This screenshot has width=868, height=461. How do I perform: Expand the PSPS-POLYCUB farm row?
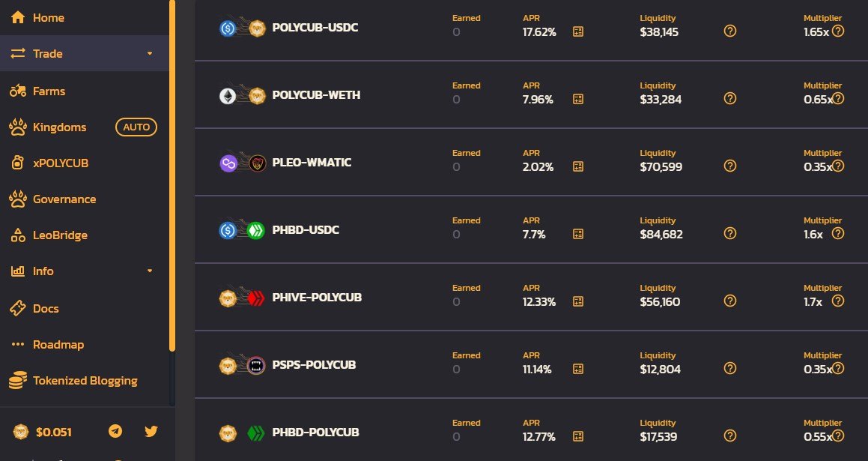pos(532,364)
